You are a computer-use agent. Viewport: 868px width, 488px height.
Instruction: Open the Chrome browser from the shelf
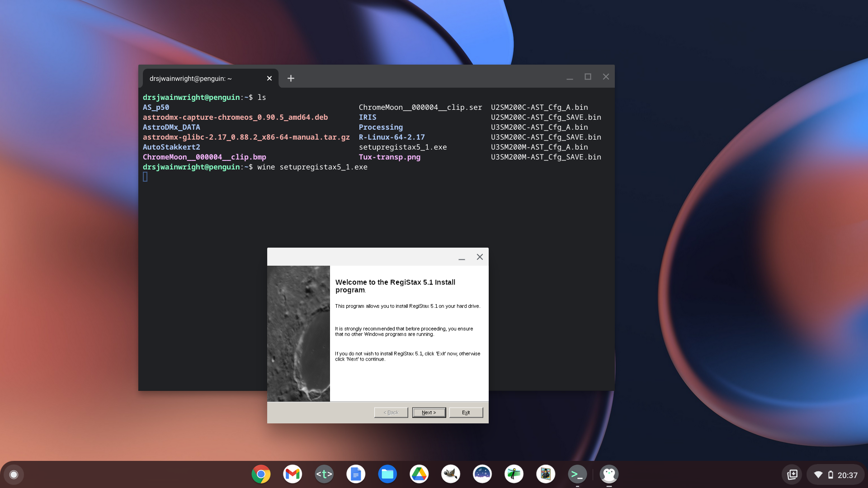tap(261, 474)
